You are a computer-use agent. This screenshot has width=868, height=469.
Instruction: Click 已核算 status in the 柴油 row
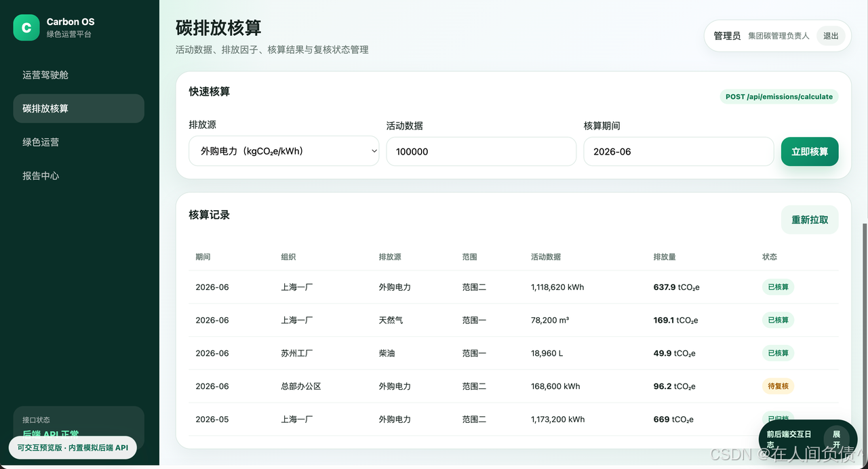(x=778, y=353)
